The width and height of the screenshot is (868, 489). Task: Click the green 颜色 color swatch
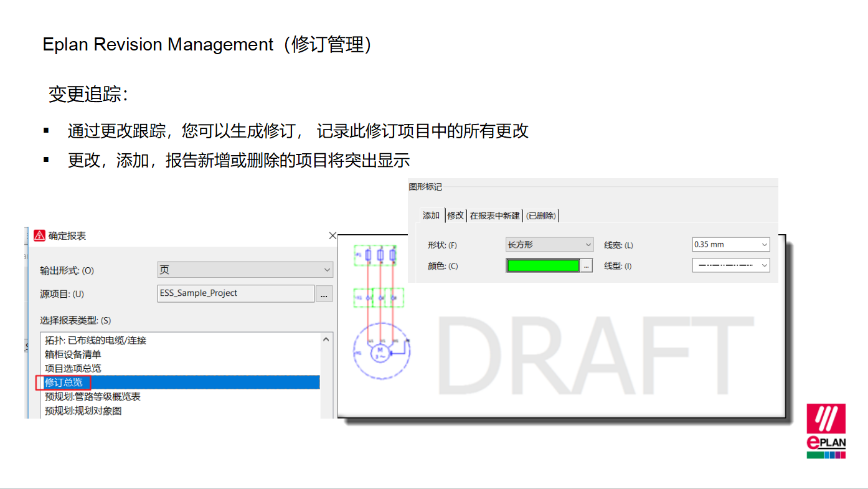(x=543, y=266)
